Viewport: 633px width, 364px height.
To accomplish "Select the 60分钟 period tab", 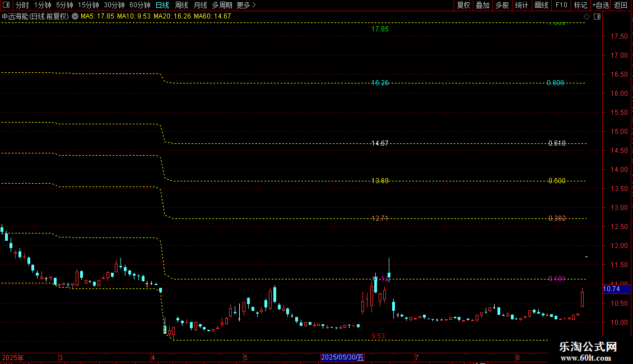I will pos(140,5).
